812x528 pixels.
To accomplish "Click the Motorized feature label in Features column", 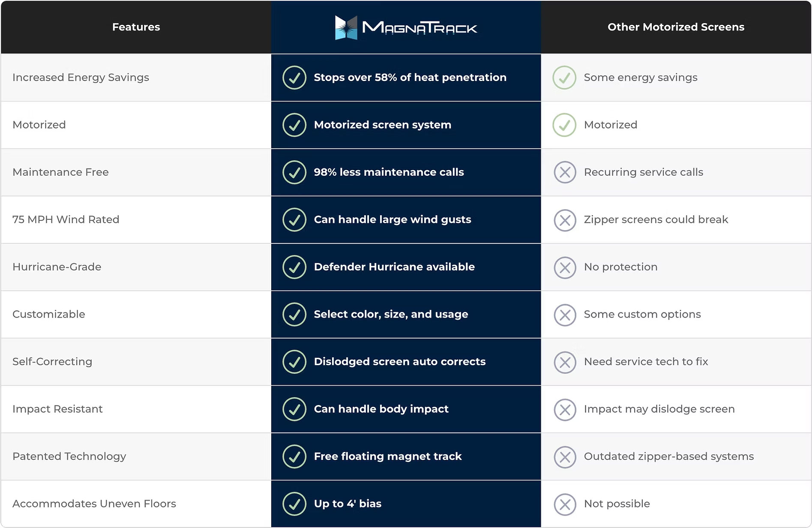I will [x=39, y=125].
